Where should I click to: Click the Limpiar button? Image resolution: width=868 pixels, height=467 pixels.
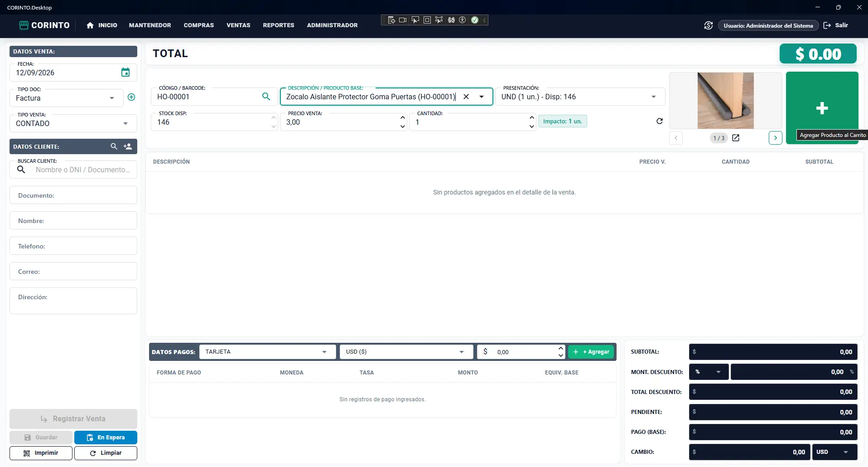[106, 453]
